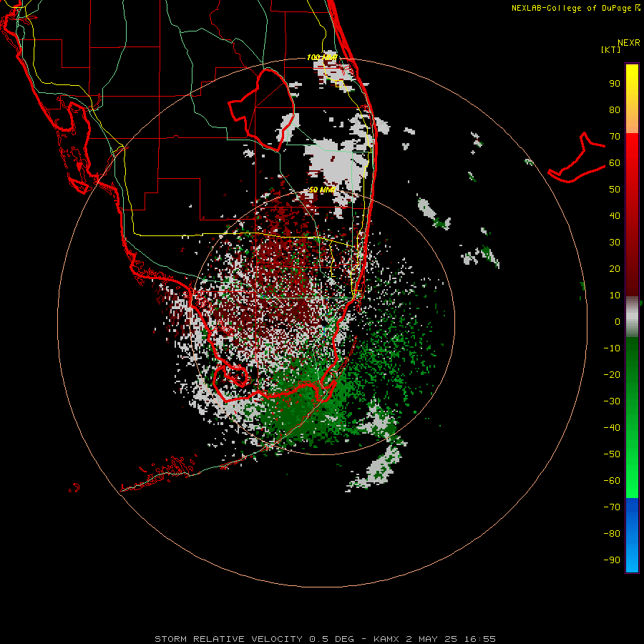Select the 80 value on the velocity scale

(x=615, y=110)
